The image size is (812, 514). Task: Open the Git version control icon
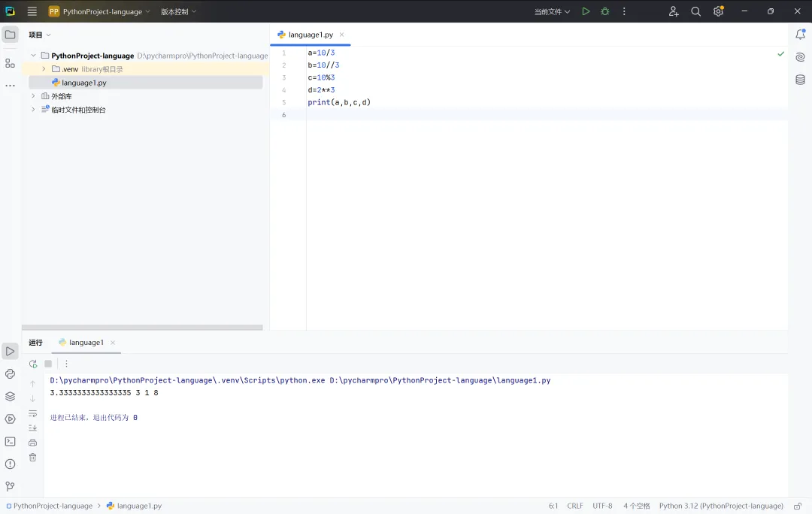(10, 486)
